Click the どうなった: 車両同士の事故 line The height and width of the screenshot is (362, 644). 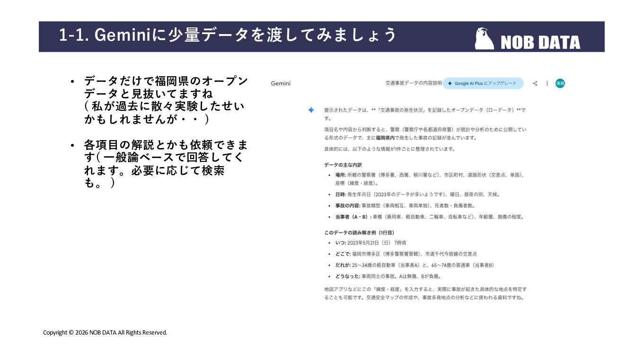[388, 276]
